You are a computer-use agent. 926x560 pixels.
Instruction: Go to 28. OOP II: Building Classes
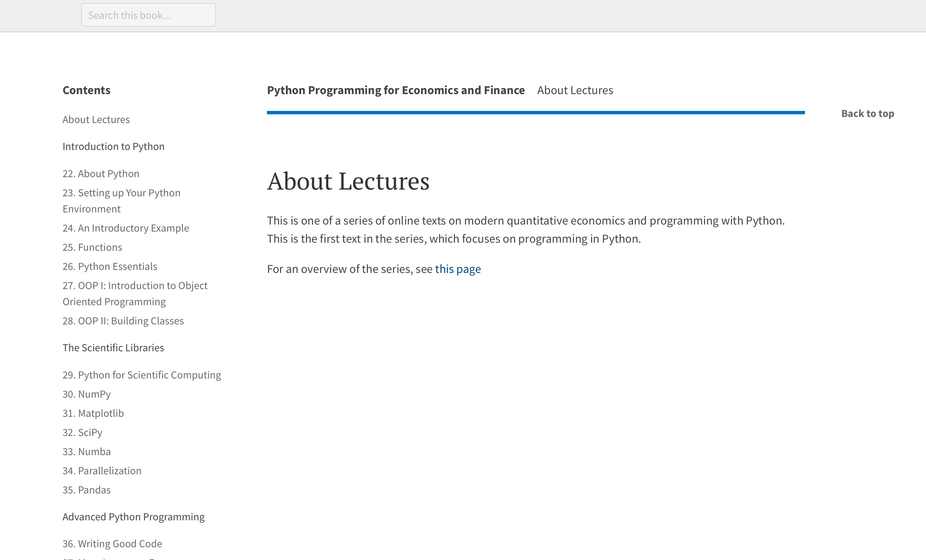coord(123,321)
